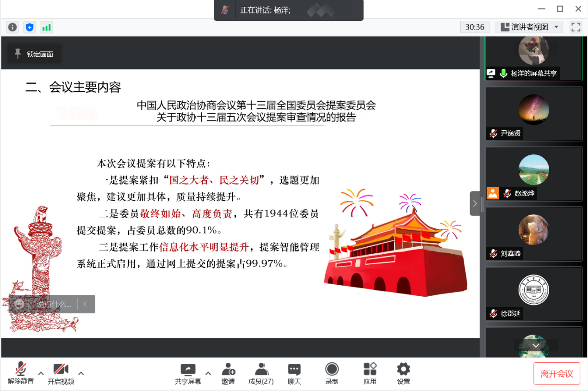This screenshot has height=391, width=588.
Task: Expand share options arrow beside 共享屏幕
Action: point(208,373)
